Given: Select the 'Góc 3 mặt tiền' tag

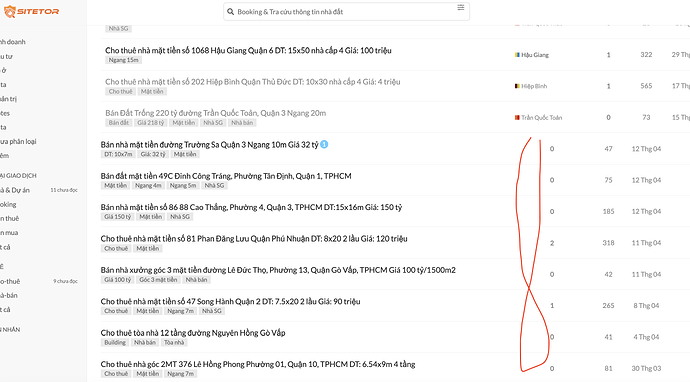Looking at the screenshot, I should point(158,280).
